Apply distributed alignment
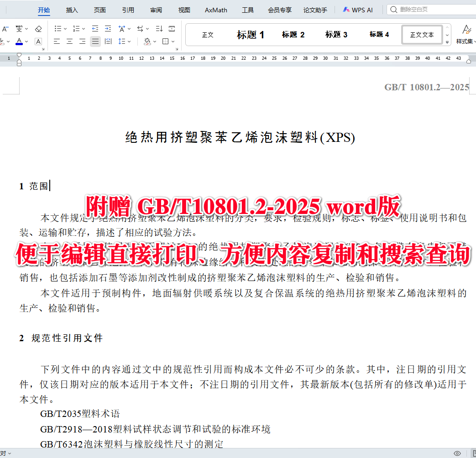Image resolution: width=476 pixels, height=458 pixels. coord(108,41)
